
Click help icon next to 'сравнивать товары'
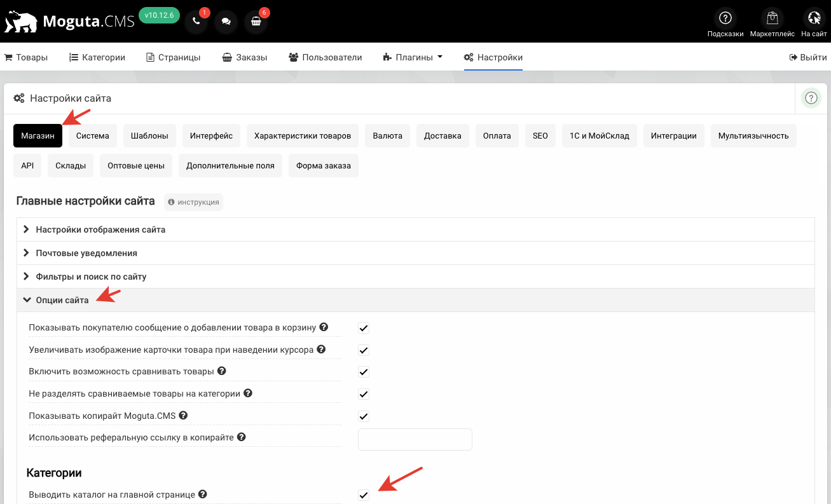222,371
